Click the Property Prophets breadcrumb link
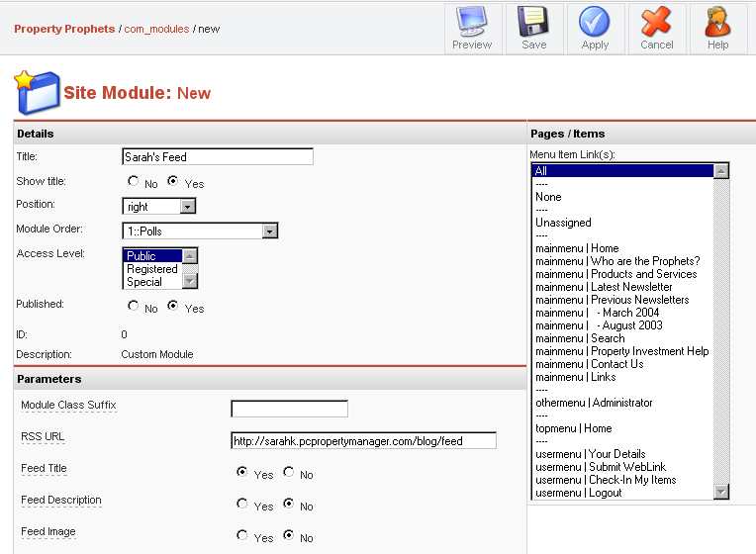This screenshot has height=554, width=756. click(x=64, y=29)
